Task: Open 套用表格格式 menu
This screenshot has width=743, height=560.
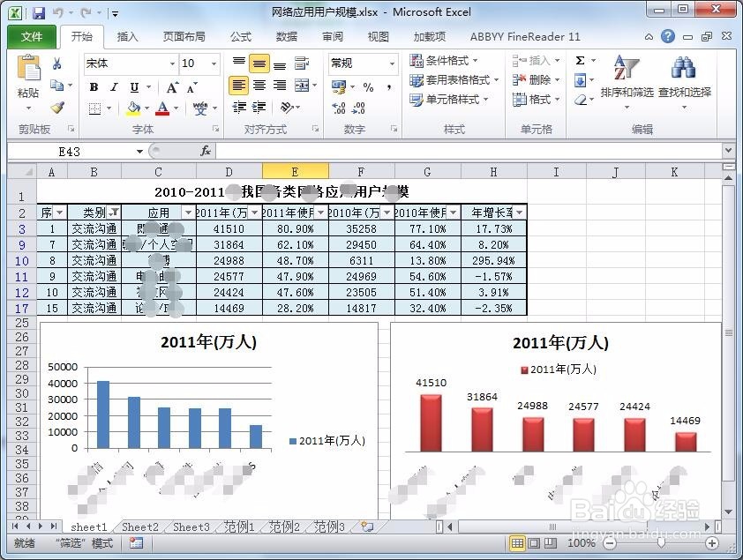Action: (454, 80)
